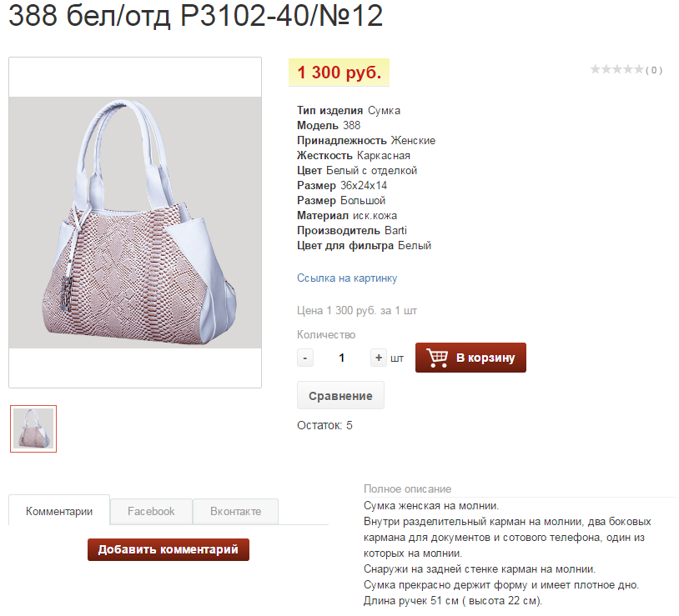This screenshot has height=616, width=679.
Task: Switch to the Вконтакте tab
Action: coord(235,511)
